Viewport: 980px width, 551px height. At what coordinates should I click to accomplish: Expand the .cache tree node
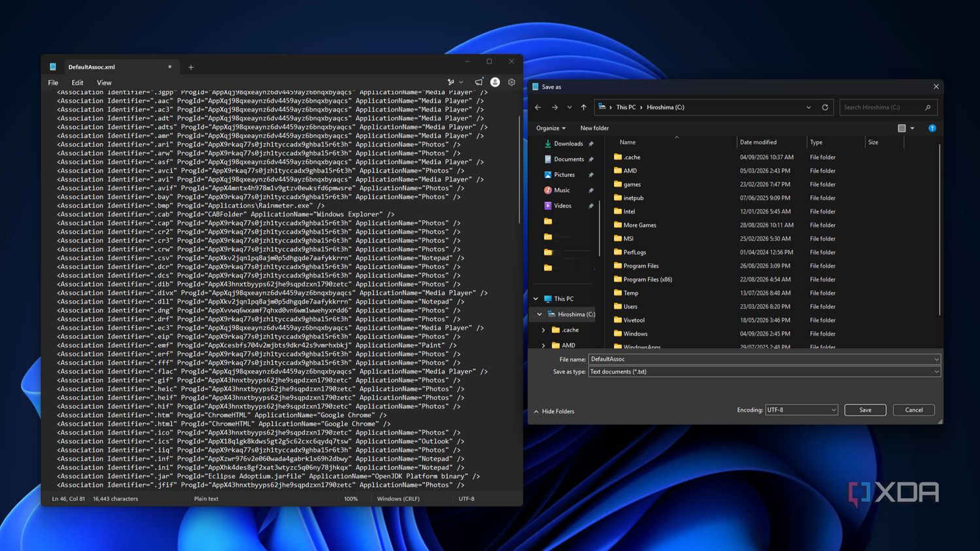click(544, 330)
